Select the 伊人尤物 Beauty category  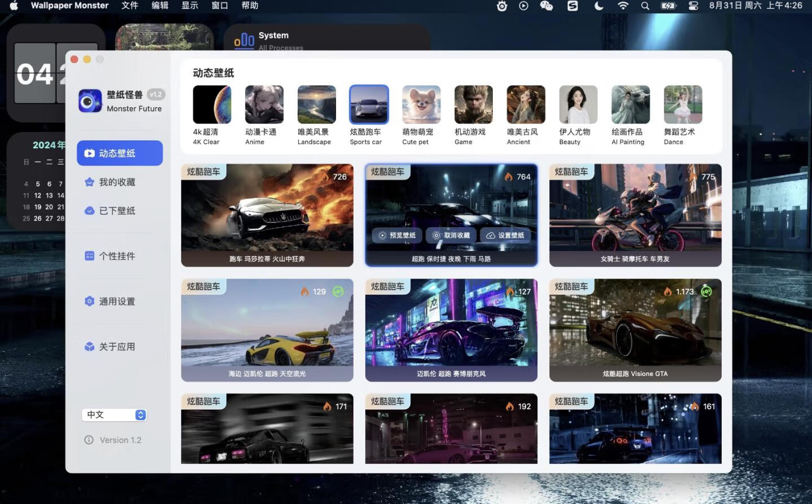click(x=579, y=104)
